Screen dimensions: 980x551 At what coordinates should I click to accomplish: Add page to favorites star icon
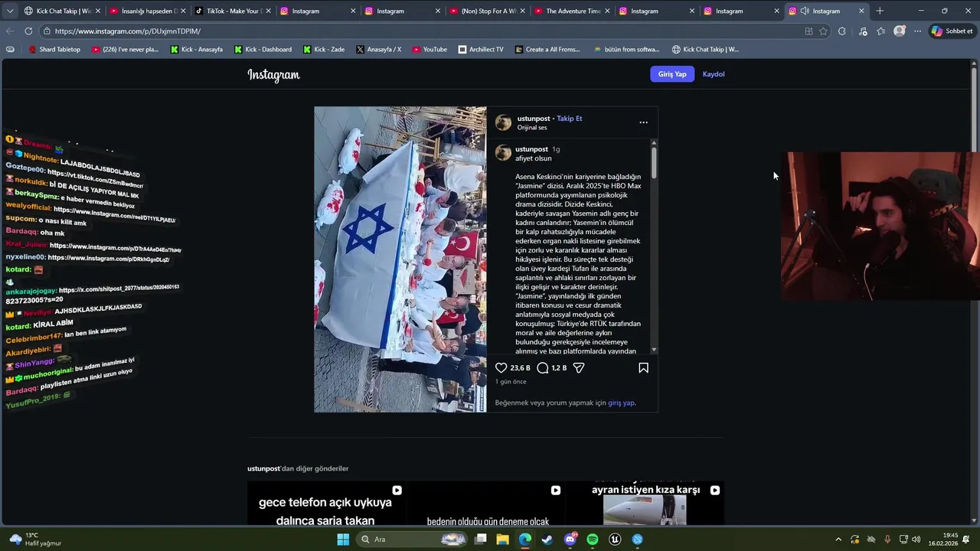tap(823, 31)
